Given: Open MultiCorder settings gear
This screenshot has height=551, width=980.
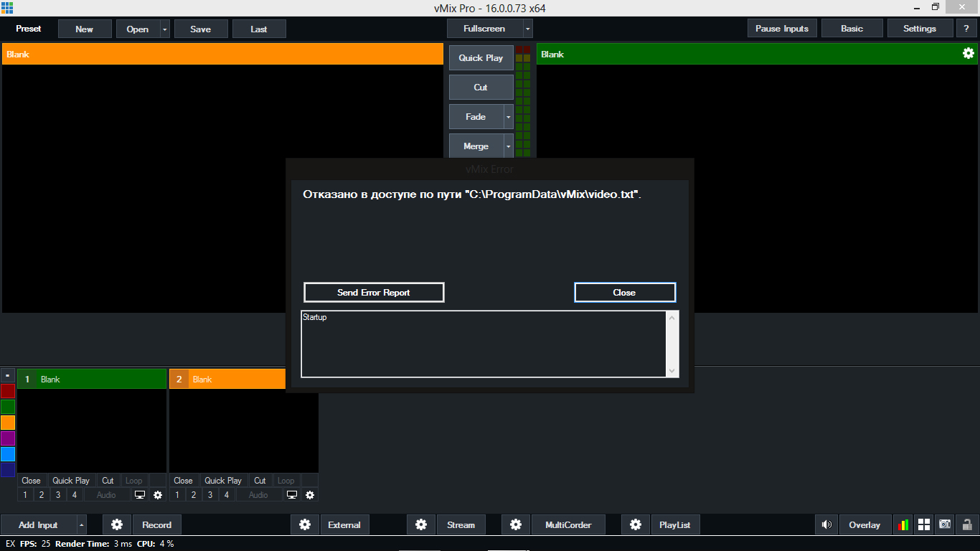Looking at the screenshot, I should pyautogui.click(x=516, y=524).
